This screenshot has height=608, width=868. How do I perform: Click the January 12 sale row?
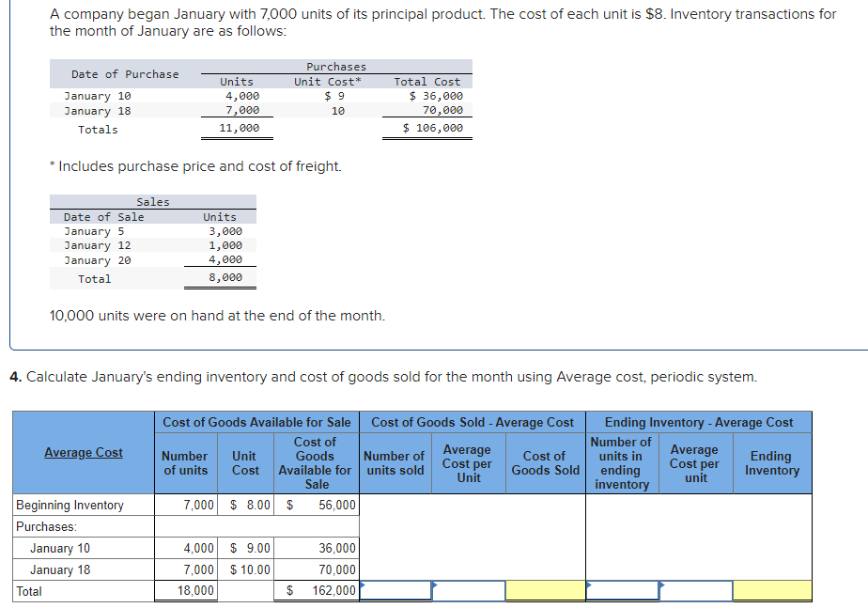[153, 245]
